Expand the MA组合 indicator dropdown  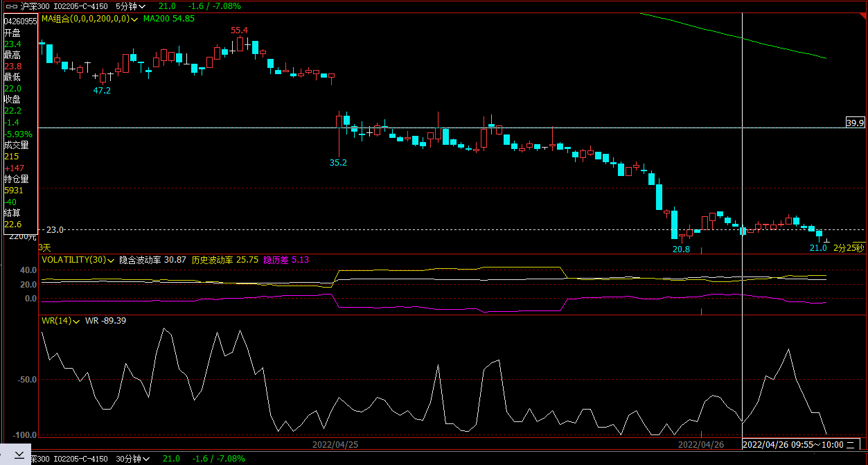click(x=134, y=19)
